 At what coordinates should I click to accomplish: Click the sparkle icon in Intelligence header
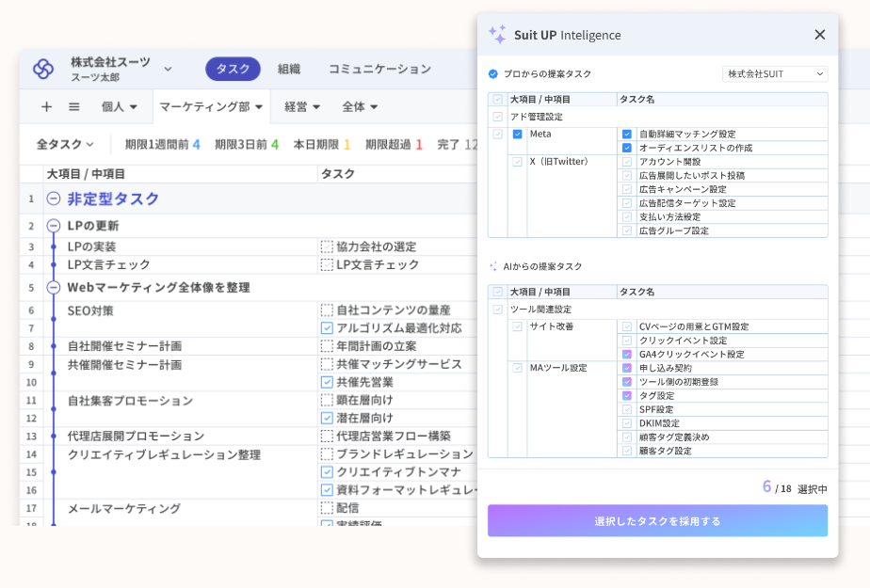point(497,35)
